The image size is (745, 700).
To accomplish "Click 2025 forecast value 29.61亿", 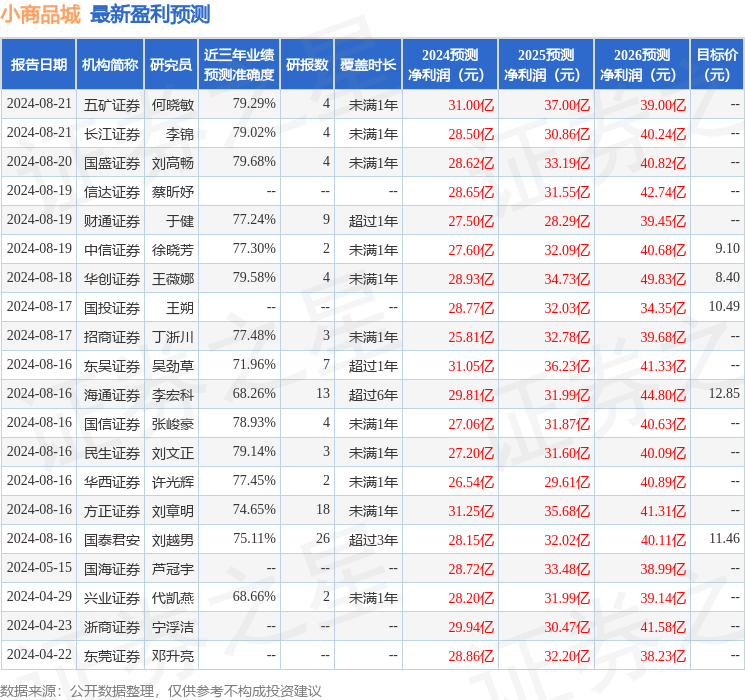I will pyautogui.click(x=567, y=482).
